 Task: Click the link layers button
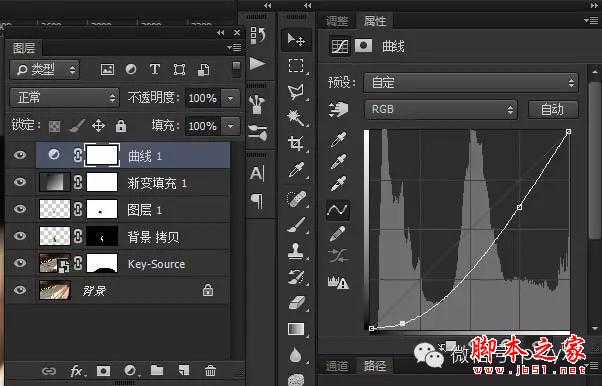49,371
